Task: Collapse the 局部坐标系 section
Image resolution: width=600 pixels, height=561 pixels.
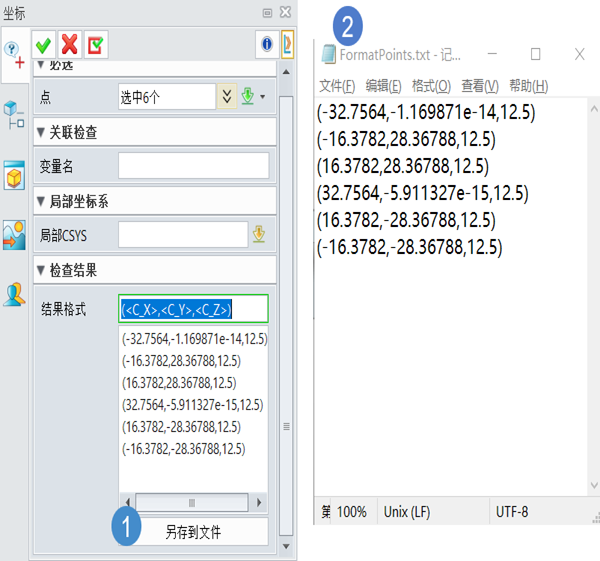Action: (40, 201)
